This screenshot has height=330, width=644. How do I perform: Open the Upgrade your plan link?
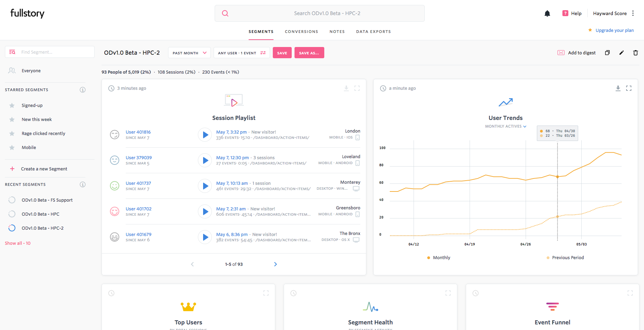(615, 31)
